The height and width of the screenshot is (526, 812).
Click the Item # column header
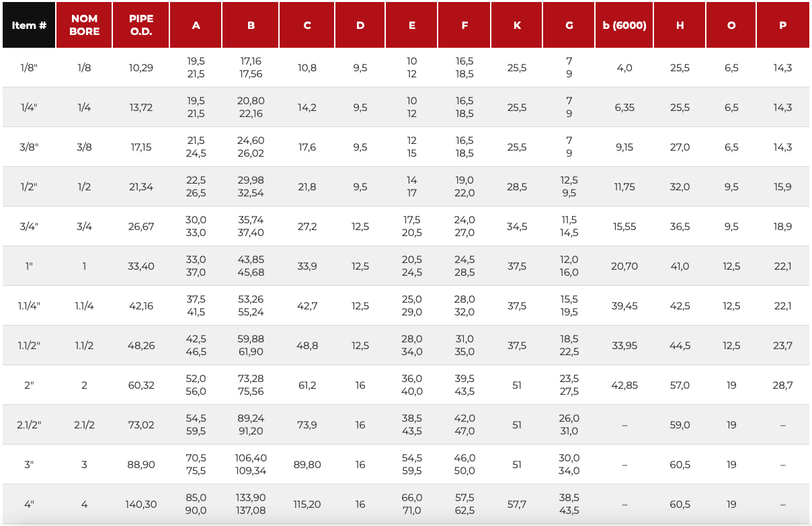pos(29,25)
